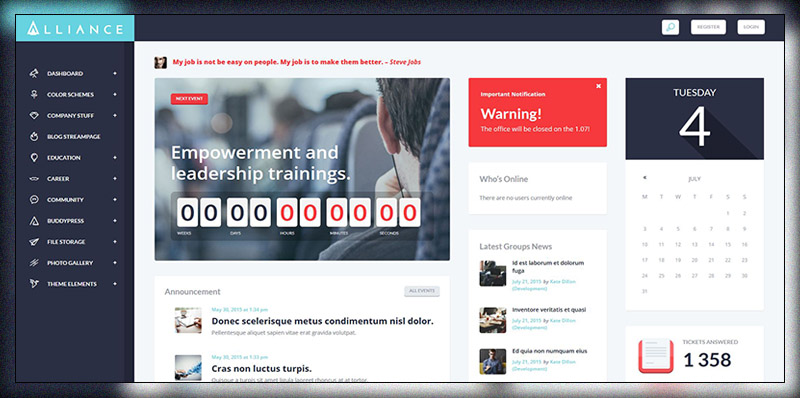Click thumbnail of Donec scelerisque announcement
The image size is (800, 398).
click(188, 320)
